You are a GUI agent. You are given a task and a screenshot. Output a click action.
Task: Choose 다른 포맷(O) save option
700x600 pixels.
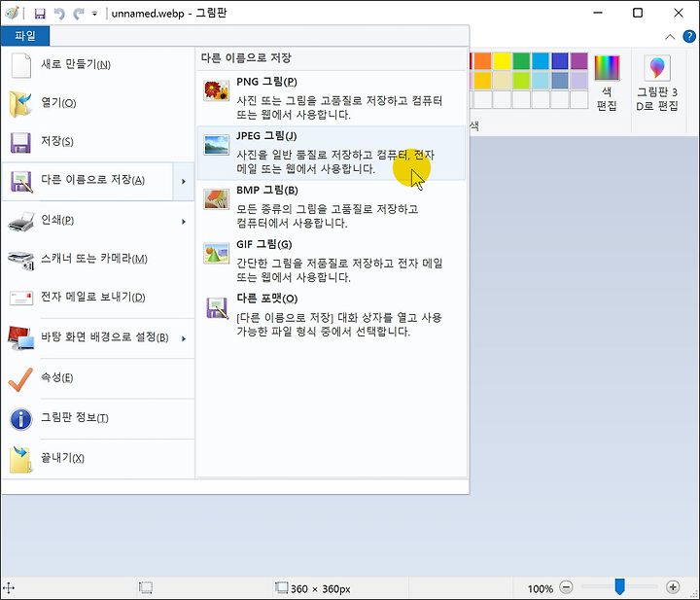(x=331, y=316)
